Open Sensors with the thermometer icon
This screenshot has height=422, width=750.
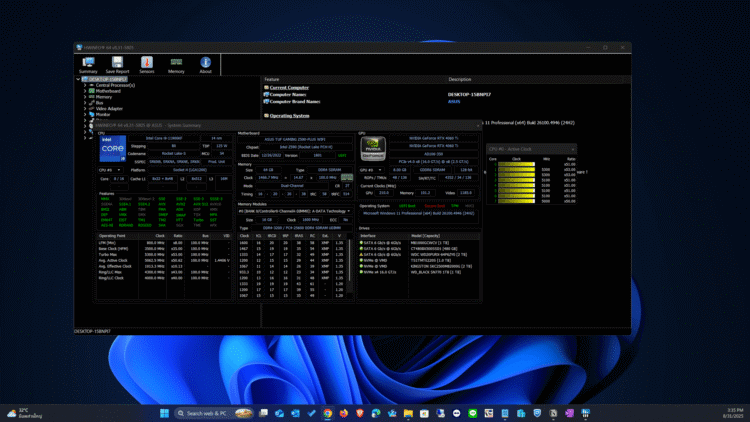click(x=147, y=65)
